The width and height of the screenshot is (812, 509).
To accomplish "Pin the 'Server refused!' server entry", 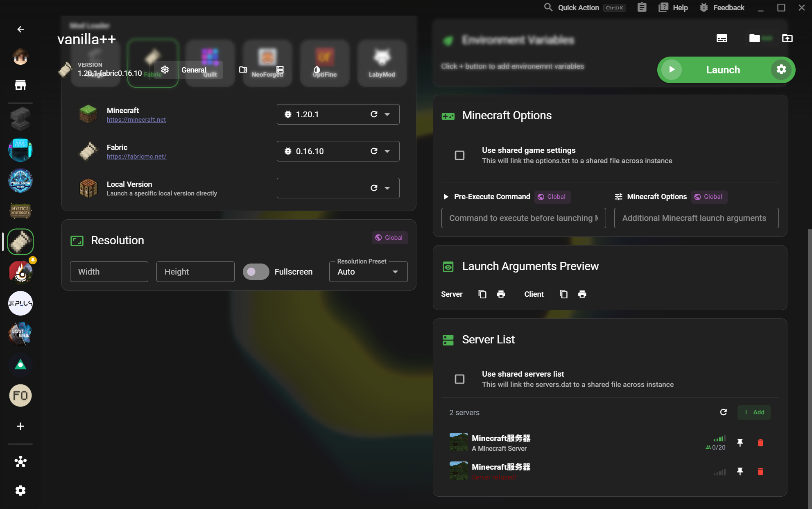I will click(x=740, y=471).
